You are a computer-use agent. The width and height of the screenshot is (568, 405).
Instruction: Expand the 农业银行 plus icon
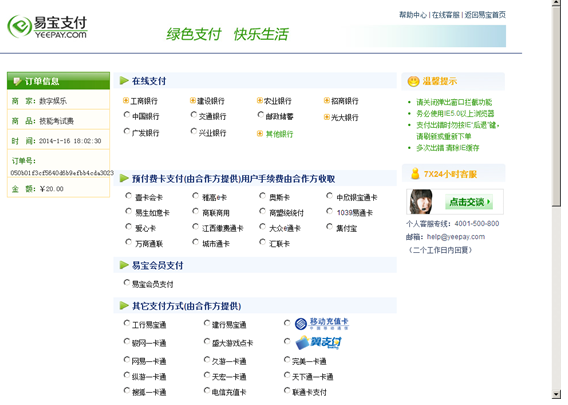point(260,100)
